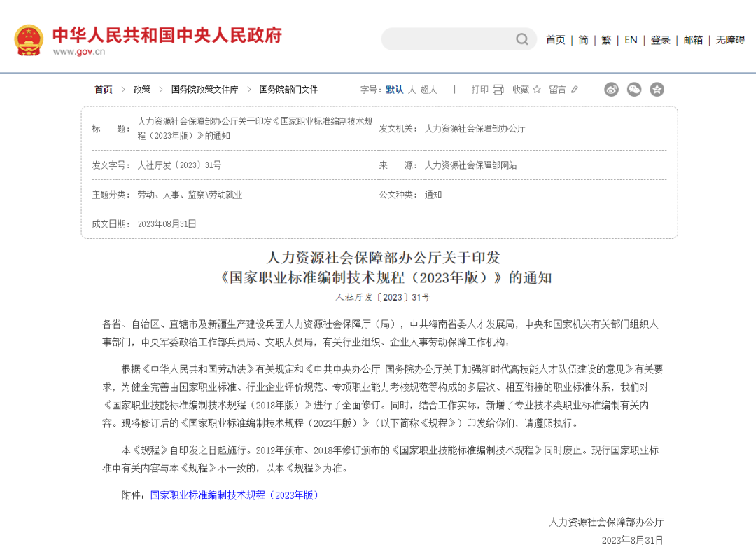
Task: Click source value 人力资源社会保障部网站
Action: (470, 165)
